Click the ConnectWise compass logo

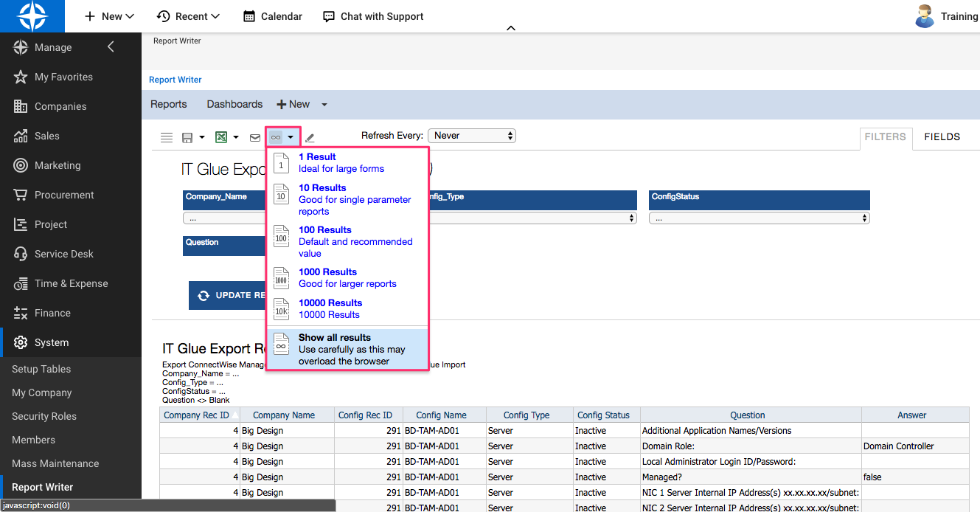[x=32, y=15]
